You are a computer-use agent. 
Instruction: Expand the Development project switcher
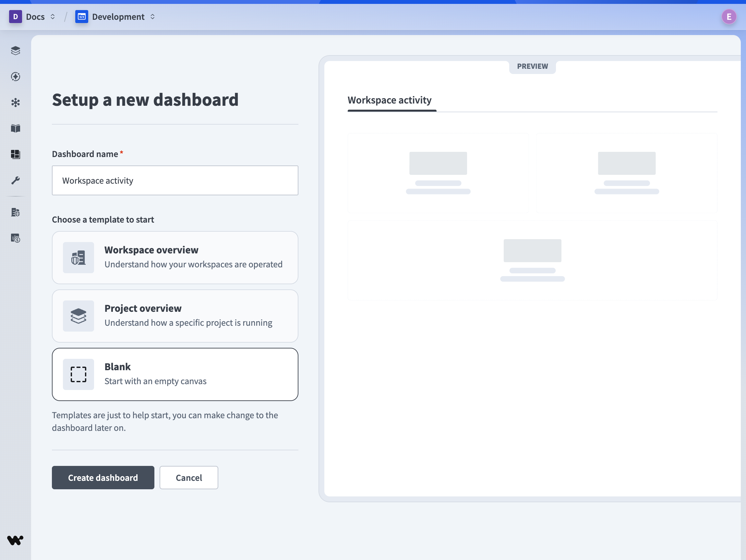(x=152, y=17)
